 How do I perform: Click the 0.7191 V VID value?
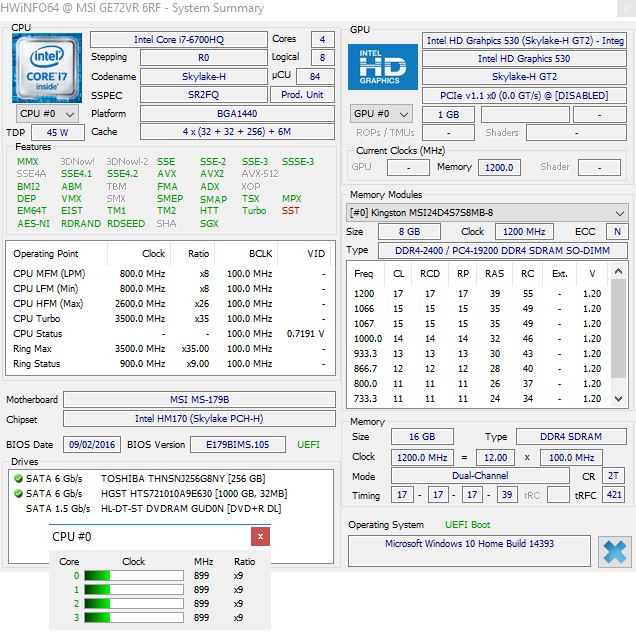coord(305,334)
